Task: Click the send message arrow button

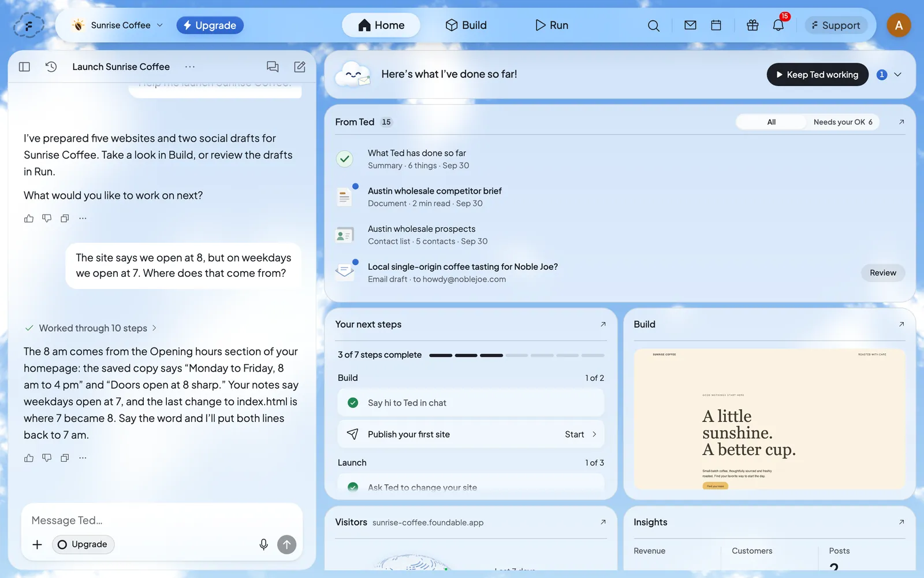Action: click(x=286, y=544)
